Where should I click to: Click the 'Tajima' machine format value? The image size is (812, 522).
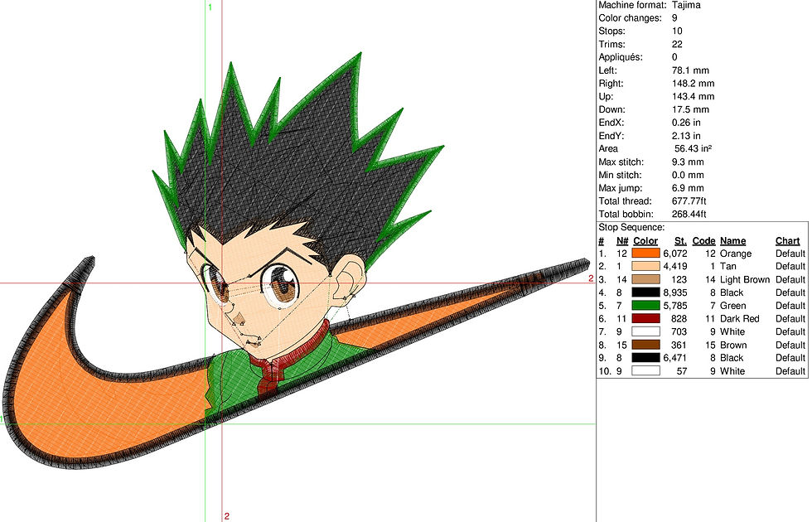(686, 5)
